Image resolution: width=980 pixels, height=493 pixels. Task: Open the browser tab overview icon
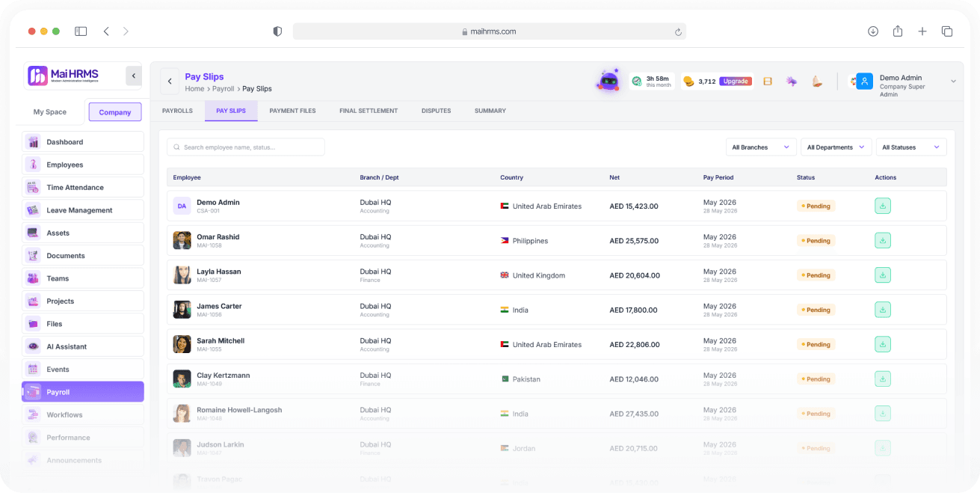click(947, 31)
